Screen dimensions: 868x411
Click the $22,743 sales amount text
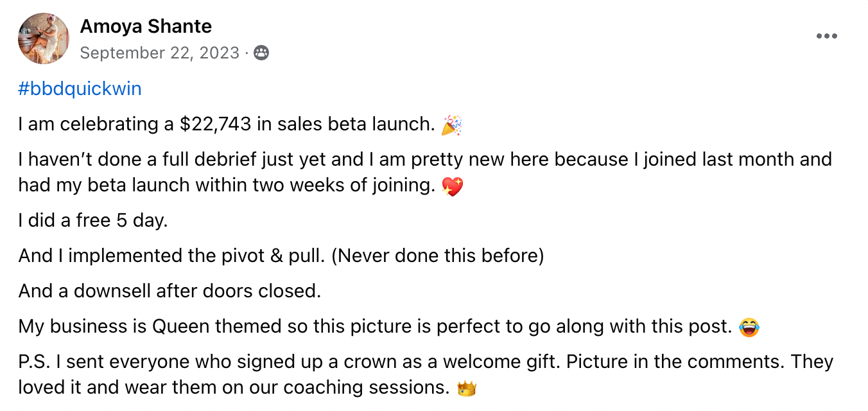(x=216, y=124)
